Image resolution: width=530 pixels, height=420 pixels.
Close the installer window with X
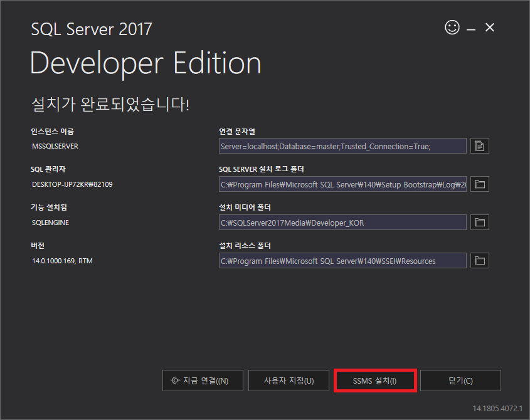[x=490, y=28]
